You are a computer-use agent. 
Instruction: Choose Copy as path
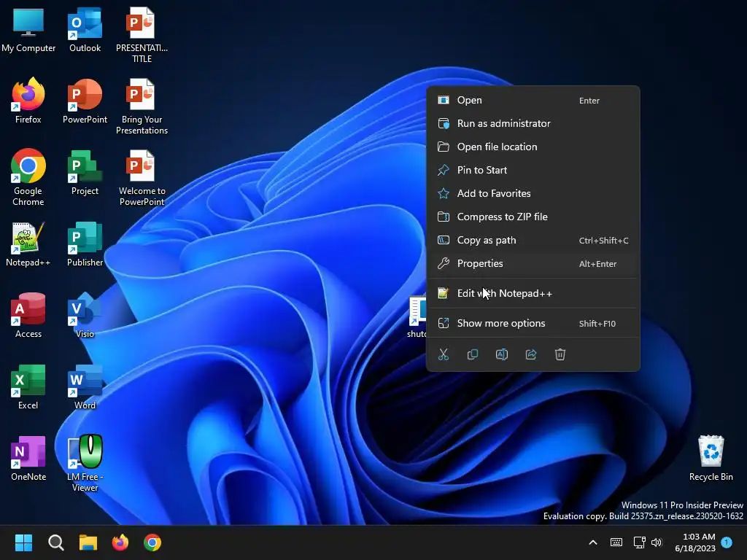tap(533, 240)
